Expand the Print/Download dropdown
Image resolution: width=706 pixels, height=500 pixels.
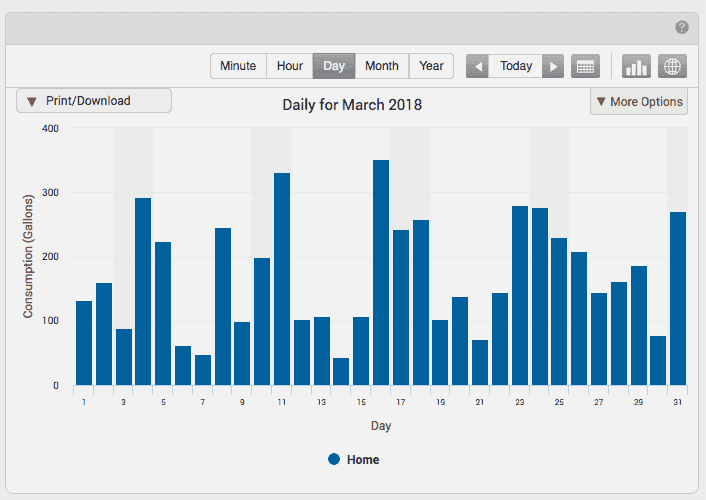click(x=94, y=101)
